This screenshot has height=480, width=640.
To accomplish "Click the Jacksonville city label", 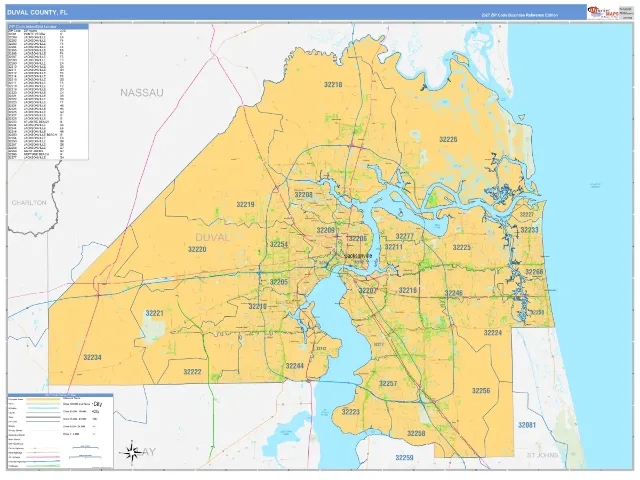I will tap(358, 256).
